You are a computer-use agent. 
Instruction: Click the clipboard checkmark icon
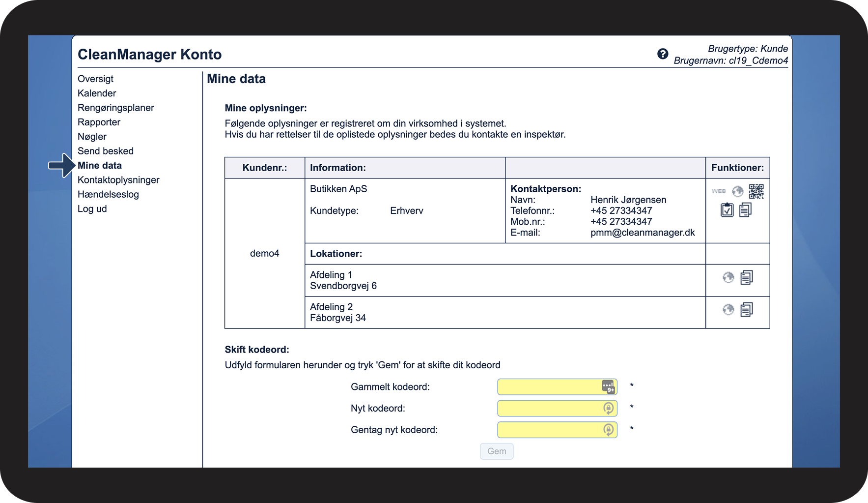click(x=727, y=210)
